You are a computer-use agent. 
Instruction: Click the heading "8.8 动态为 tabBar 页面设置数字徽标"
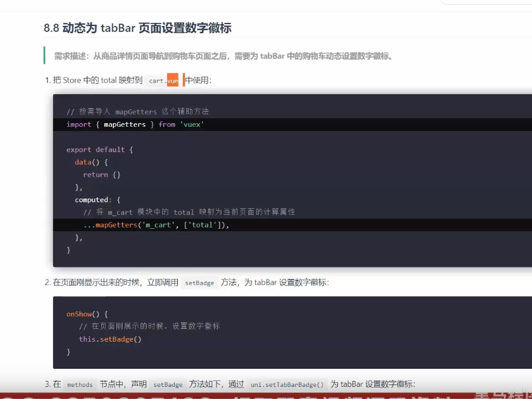(138, 28)
